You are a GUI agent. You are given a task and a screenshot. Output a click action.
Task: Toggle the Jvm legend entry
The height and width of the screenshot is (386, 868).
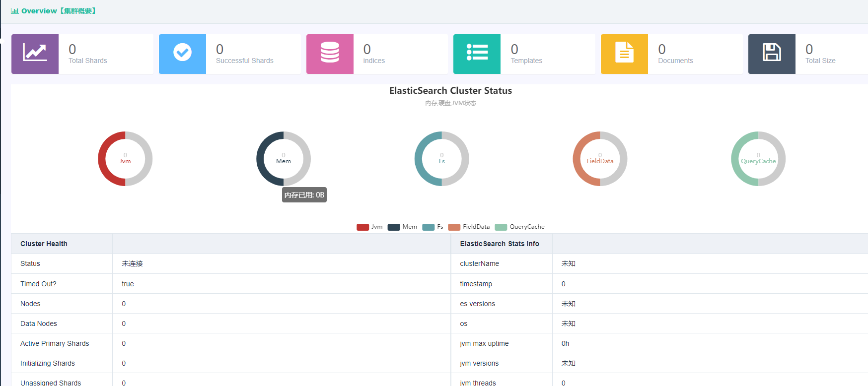pos(369,227)
